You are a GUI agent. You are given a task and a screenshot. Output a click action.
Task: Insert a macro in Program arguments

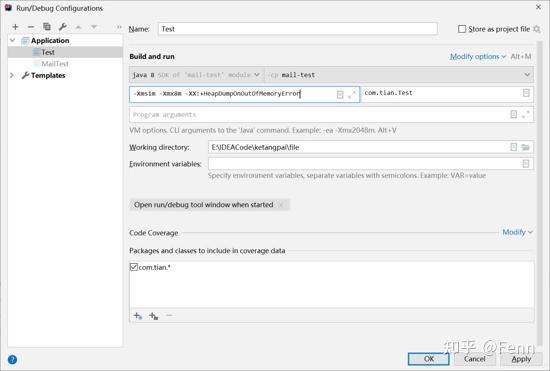514,114
